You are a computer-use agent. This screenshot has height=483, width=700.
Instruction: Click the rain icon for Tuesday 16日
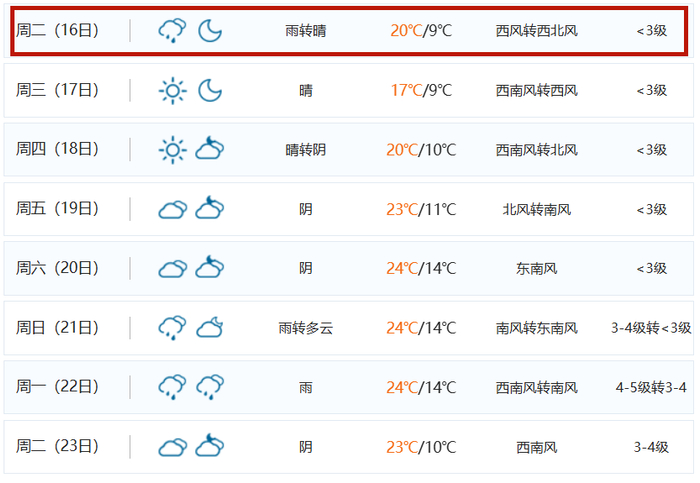click(172, 31)
